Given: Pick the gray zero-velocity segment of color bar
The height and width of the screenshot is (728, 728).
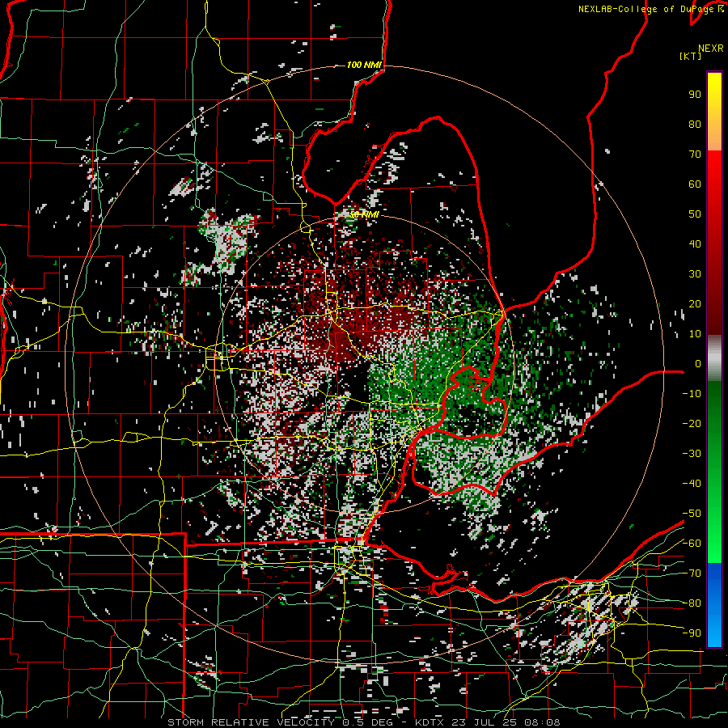Looking at the screenshot, I should 714,358.
